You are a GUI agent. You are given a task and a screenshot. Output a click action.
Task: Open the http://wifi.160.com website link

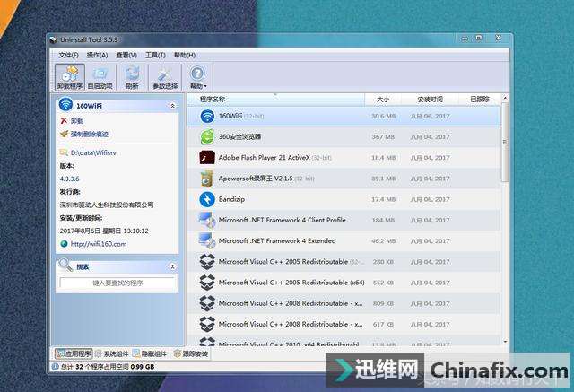[99, 244]
